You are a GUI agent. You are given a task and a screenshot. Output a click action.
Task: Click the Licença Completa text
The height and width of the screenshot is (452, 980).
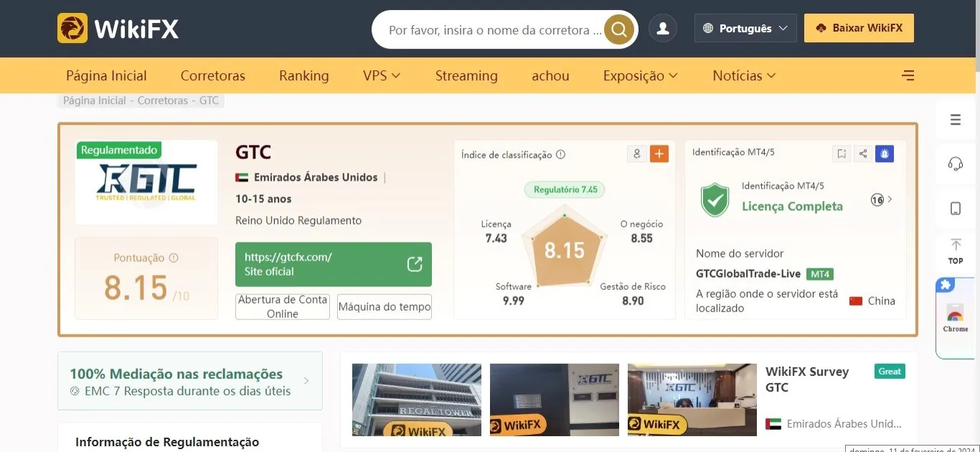[x=792, y=206]
